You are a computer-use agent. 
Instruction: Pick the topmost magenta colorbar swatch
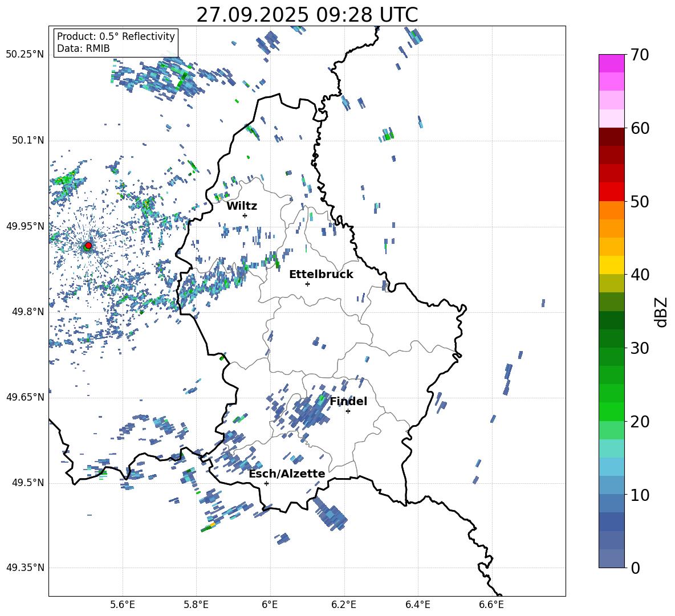pyautogui.click(x=611, y=63)
